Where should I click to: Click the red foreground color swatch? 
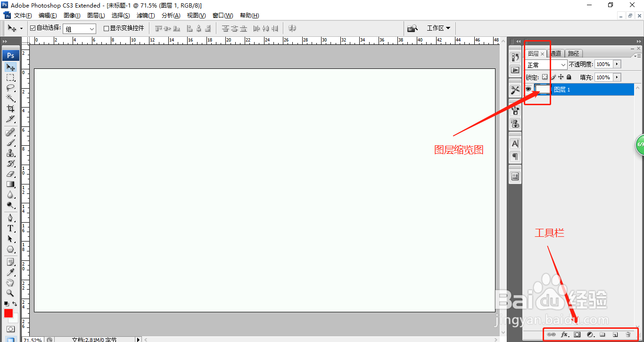[x=8, y=313]
